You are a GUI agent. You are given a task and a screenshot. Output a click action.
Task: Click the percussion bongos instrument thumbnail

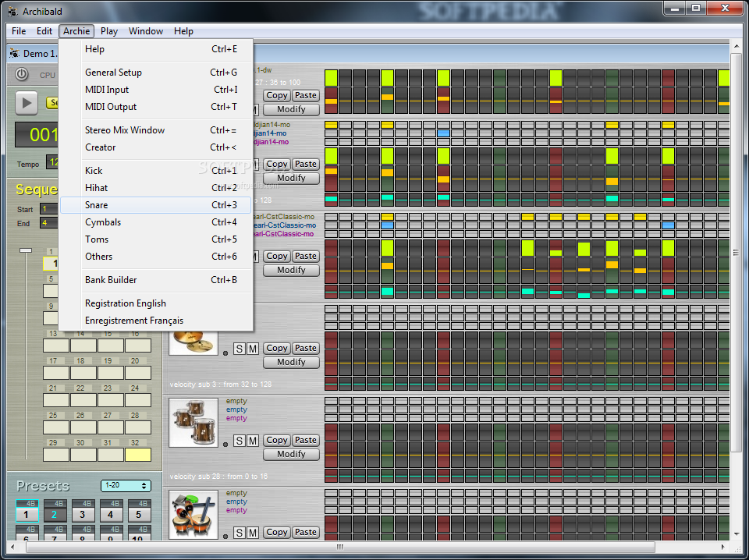click(193, 515)
